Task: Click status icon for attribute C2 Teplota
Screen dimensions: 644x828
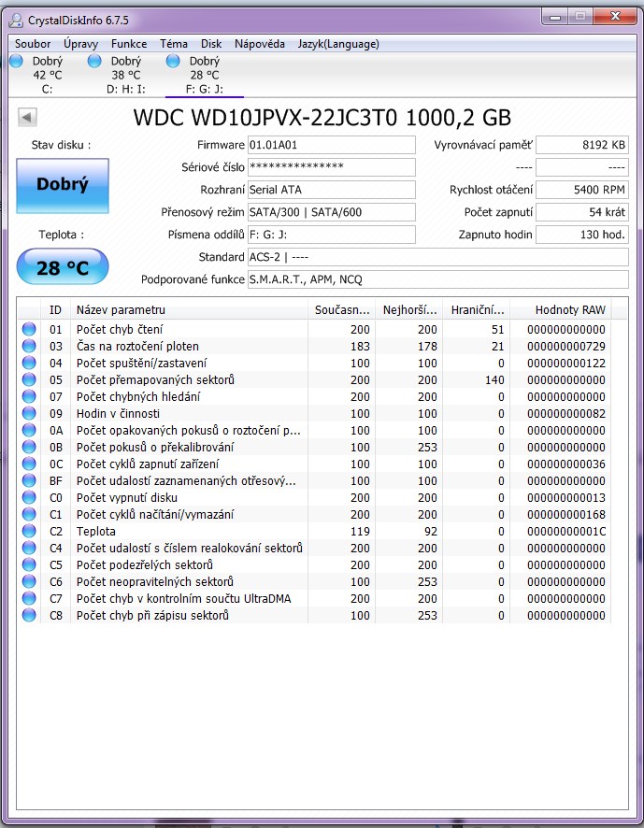Action: tap(29, 531)
